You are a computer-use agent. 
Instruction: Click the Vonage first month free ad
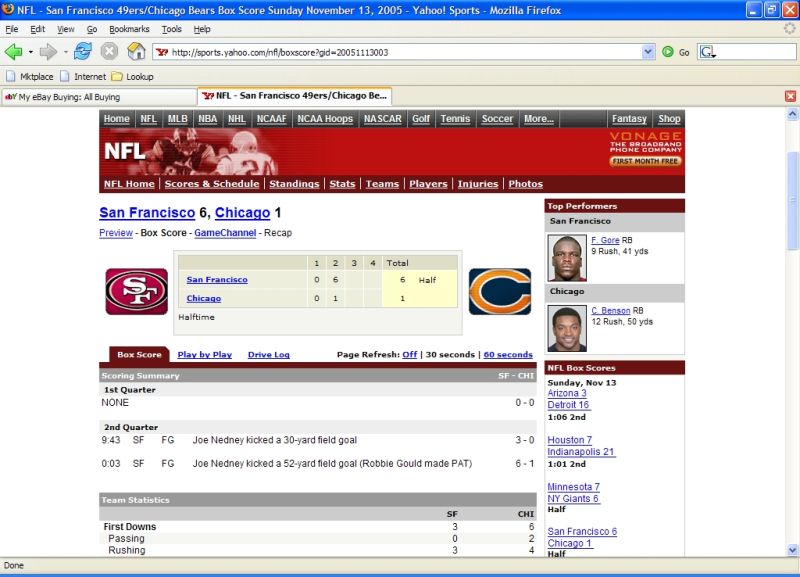point(645,149)
